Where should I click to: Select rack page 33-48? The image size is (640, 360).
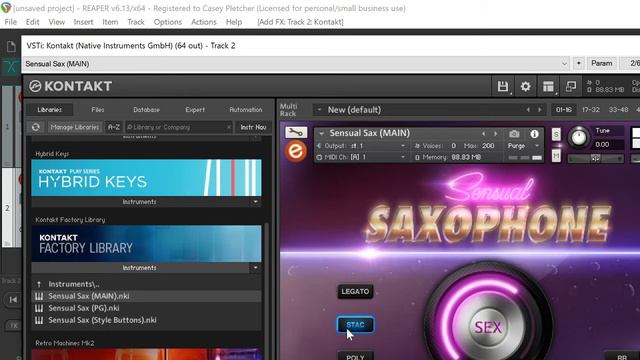(x=618, y=110)
